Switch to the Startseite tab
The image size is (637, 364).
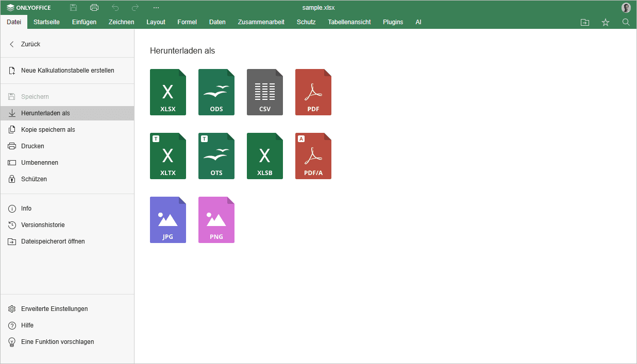(x=46, y=22)
